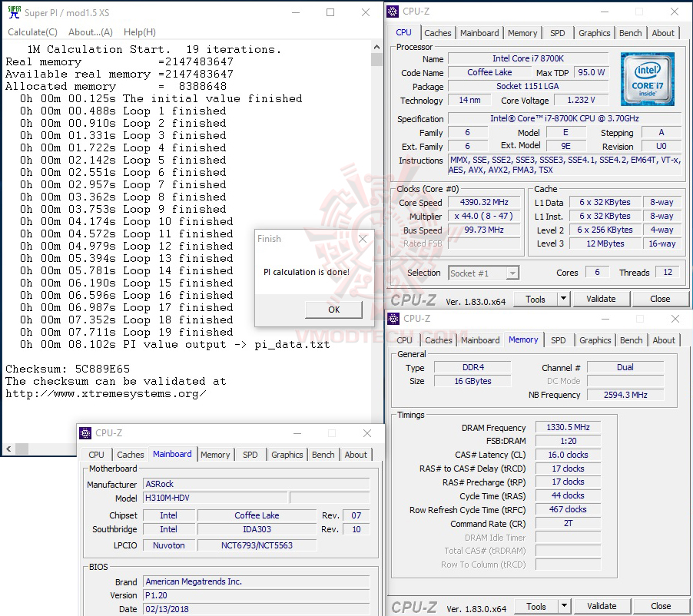Open the About...(A) menu in Super PI

pos(91,32)
